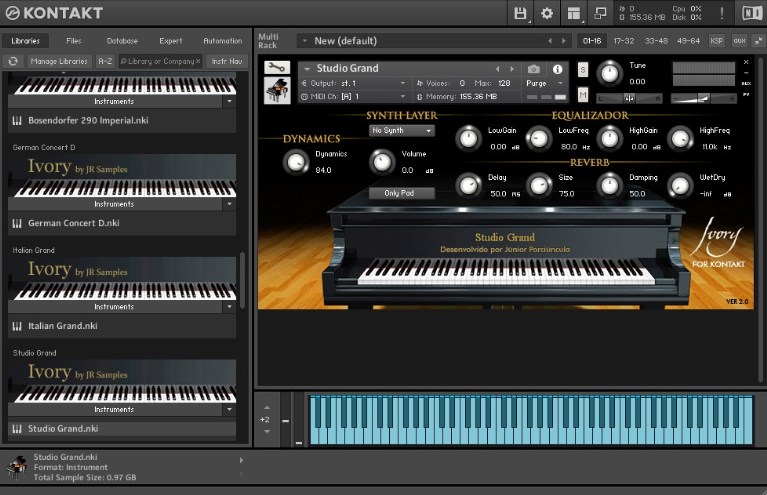This screenshot has height=495, width=767.
Task: Open the New (default) multi dropdown
Action: coord(304,41)
